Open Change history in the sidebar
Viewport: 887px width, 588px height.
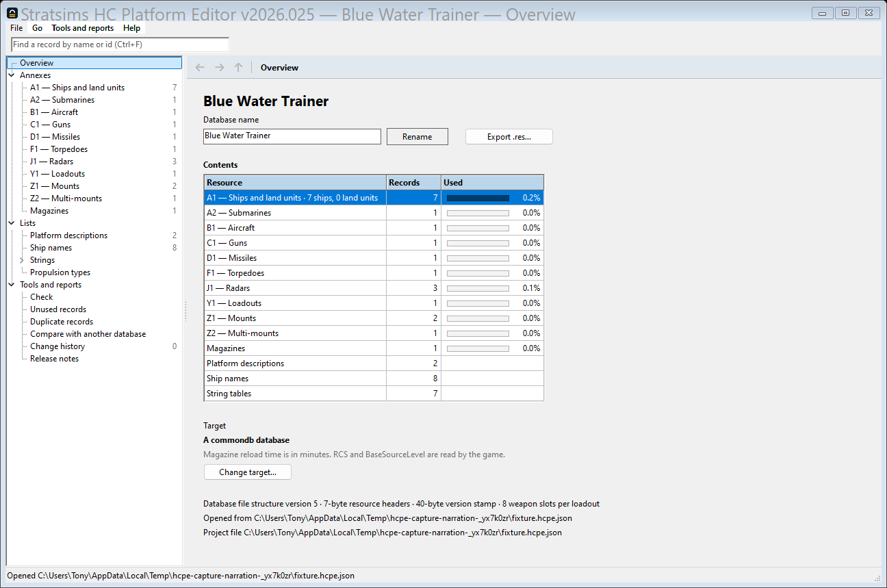click(57, 346)
